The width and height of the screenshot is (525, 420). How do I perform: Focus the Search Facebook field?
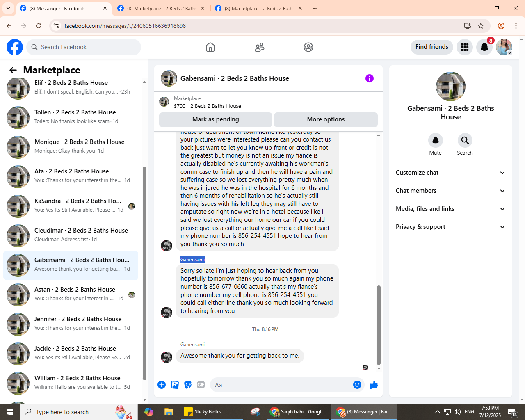[x=84, y=47]
